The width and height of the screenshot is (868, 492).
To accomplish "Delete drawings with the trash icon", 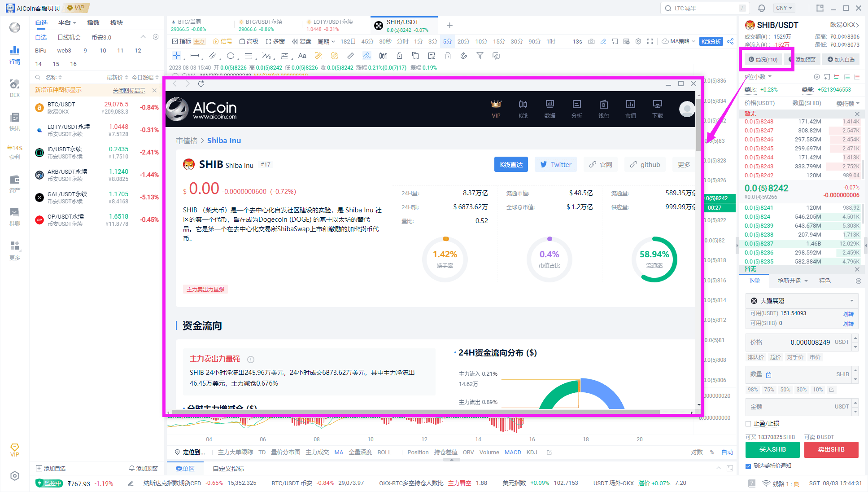I will click(x=448, y=56).
